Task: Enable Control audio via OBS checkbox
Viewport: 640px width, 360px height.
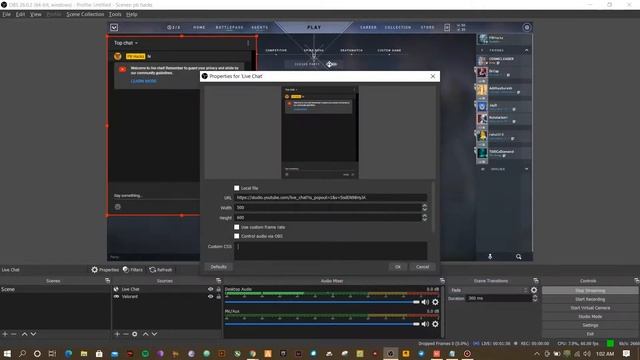Action: tap(237, 236)
